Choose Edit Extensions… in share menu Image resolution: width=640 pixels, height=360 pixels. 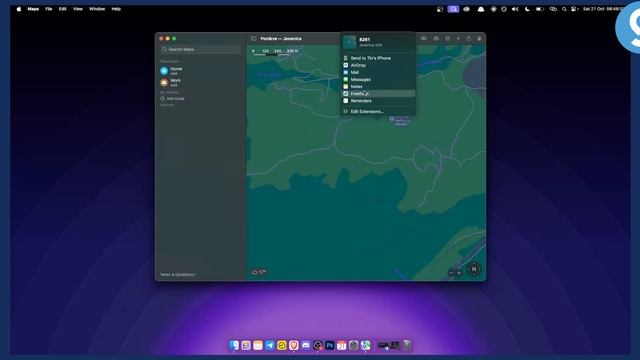coord(378,111)
